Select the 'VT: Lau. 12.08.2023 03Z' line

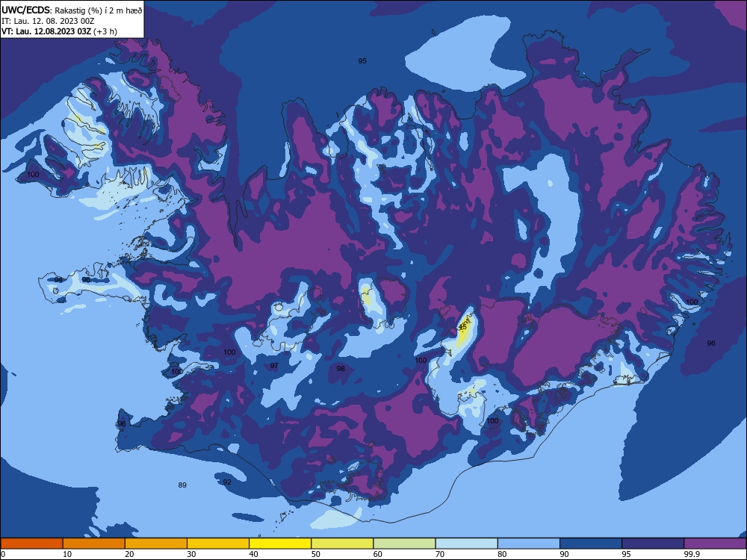46,31
